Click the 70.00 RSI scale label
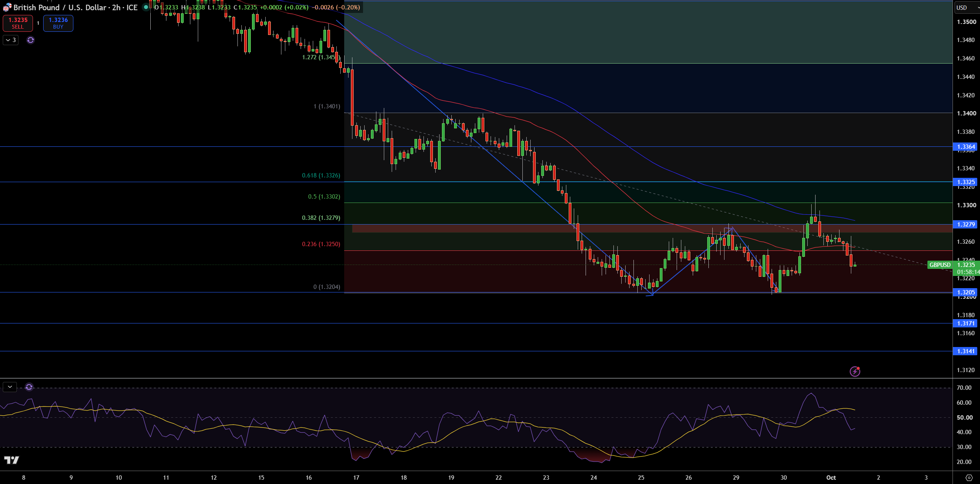Viewport: 980px width, 484px height. (964, 388)
